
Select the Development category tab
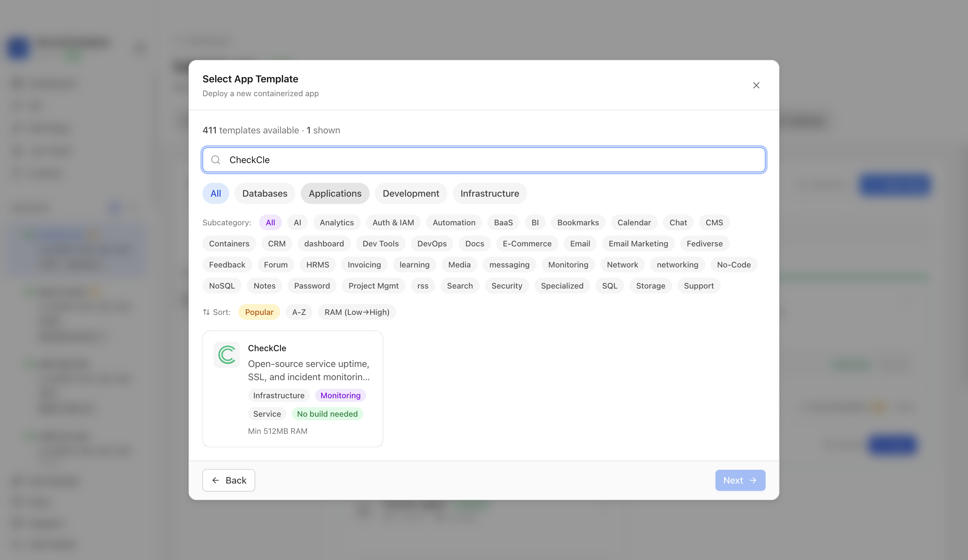pos(410,193)
